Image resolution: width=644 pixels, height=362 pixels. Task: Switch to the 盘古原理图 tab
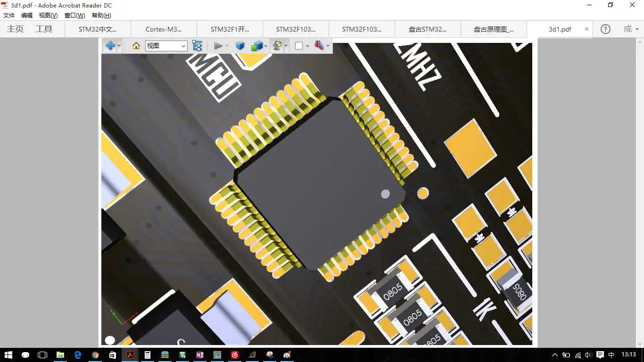coord(494,29)
